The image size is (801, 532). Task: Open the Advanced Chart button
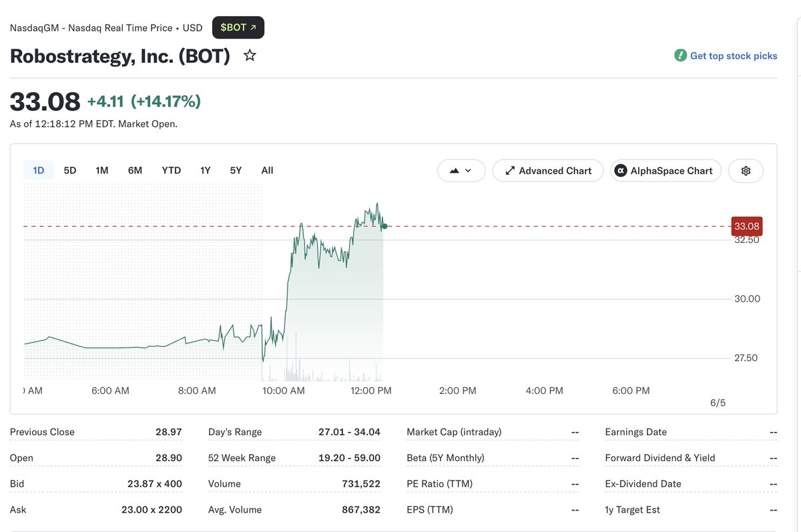click(x=548, y=171)
